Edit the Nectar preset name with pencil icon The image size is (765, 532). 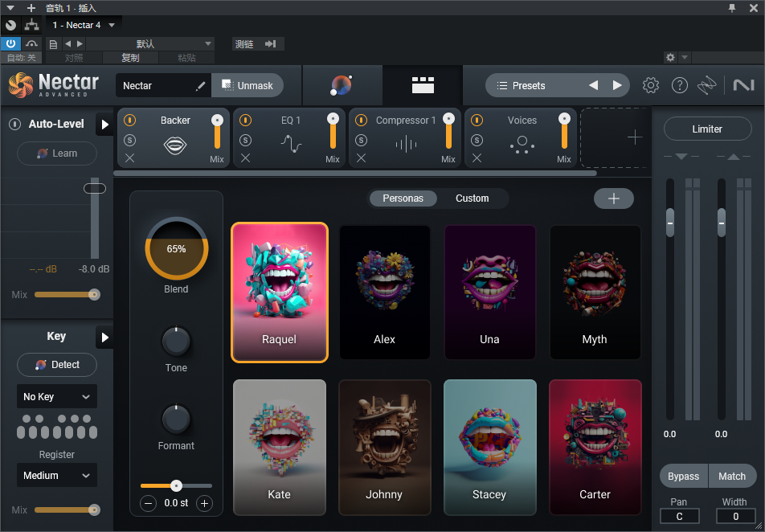click(200, 86)
